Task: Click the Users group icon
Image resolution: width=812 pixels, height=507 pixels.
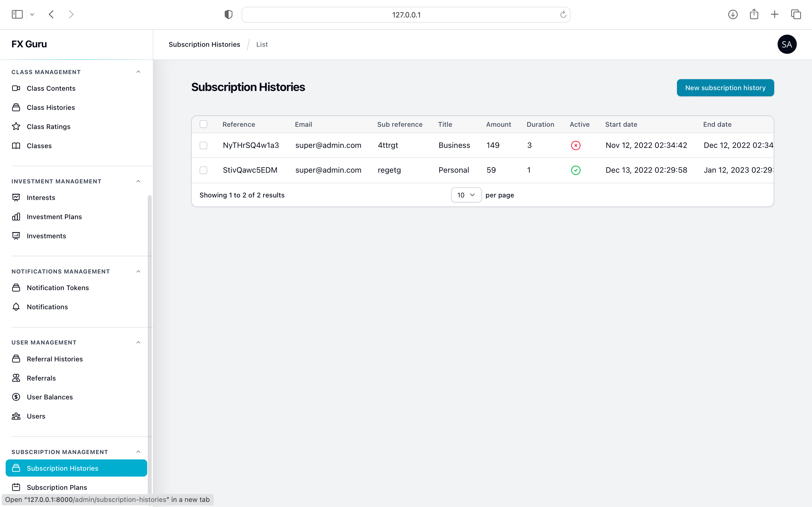Action: [x=16, y=416]
